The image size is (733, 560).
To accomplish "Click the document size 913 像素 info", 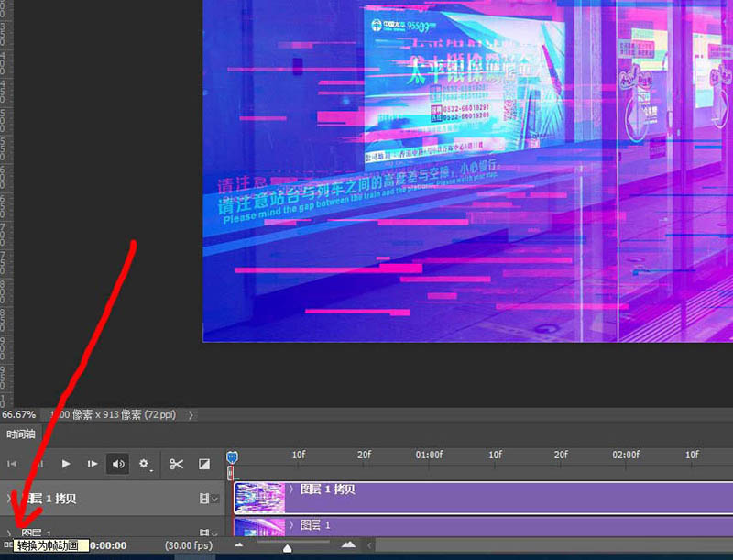I will 112,414.
